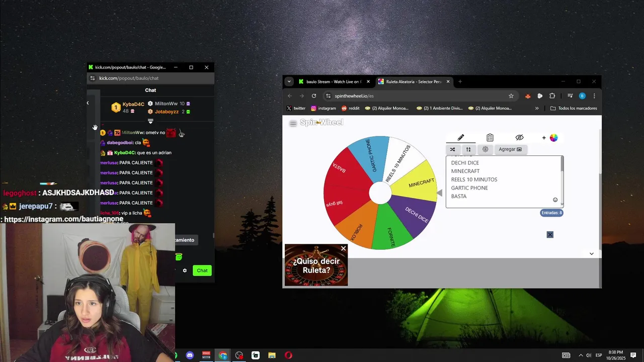Open the color wheel theme picker
Screen dimensions: 644x362
point(554,138)
